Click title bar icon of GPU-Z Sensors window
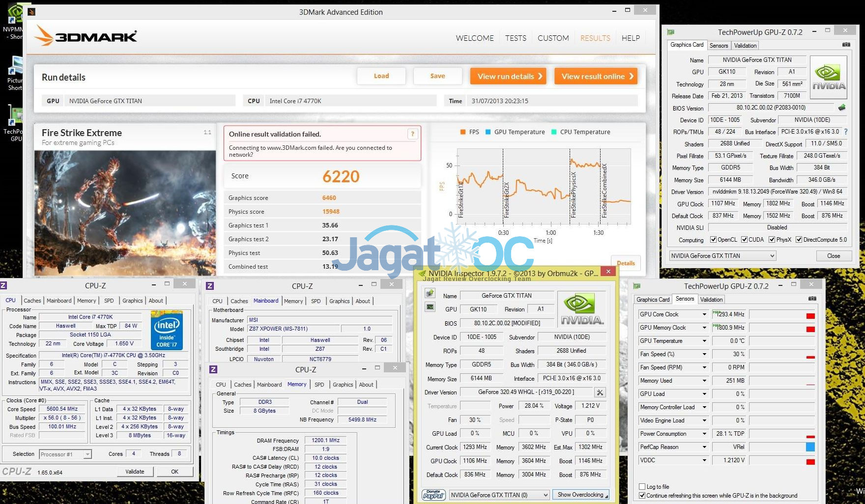Image resolution: width=865 pixels, height=504 pixels. pos(637,286)
